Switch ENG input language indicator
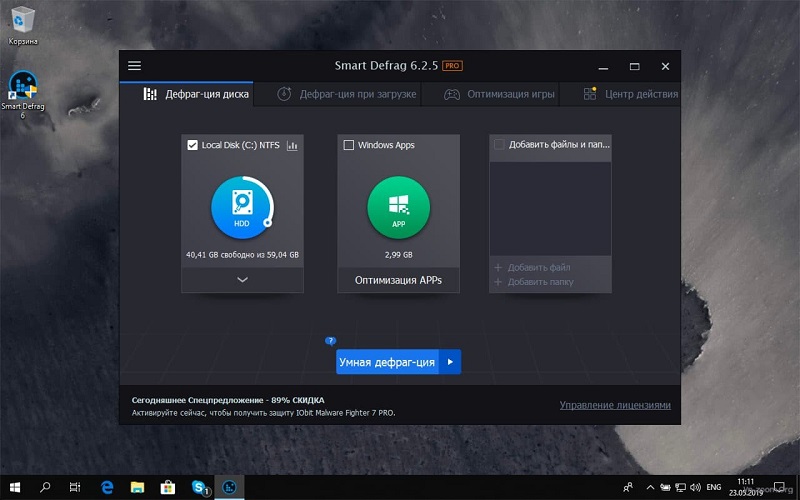Screen dimensions: 800x500 point(714,487)
